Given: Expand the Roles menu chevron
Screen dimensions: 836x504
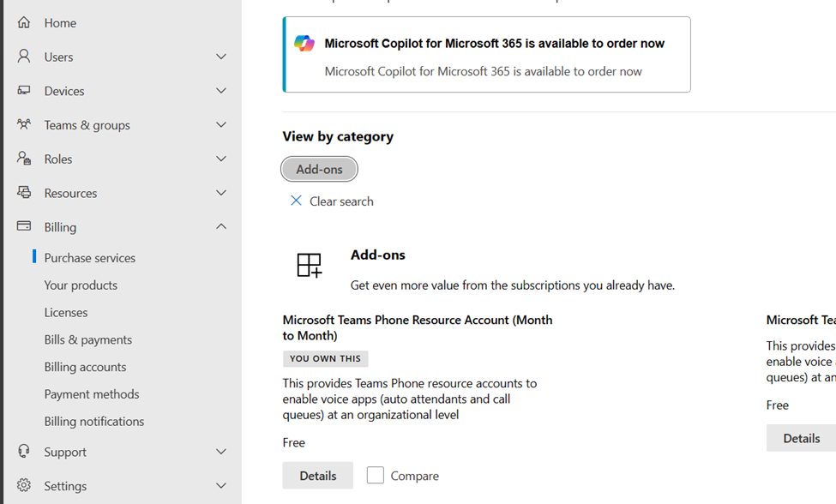Looking at the screenshot, I should (221, 159).
